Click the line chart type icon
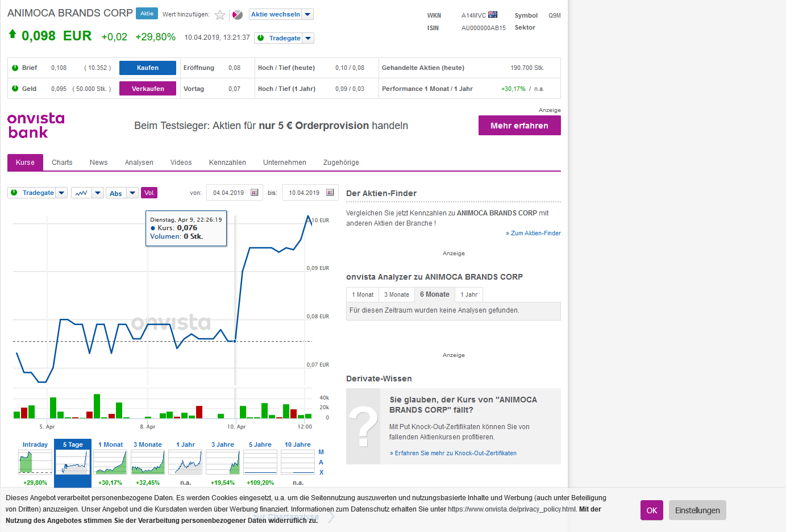The width and height of the screenshot is (786, 532). click(x=81, y=193)
